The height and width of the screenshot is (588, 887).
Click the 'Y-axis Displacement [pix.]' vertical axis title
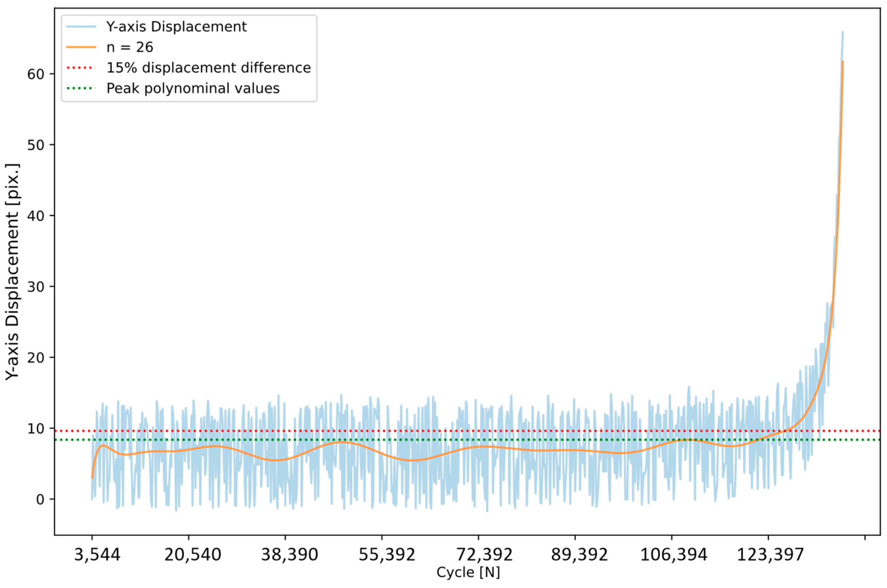click(x=12, y=272)
